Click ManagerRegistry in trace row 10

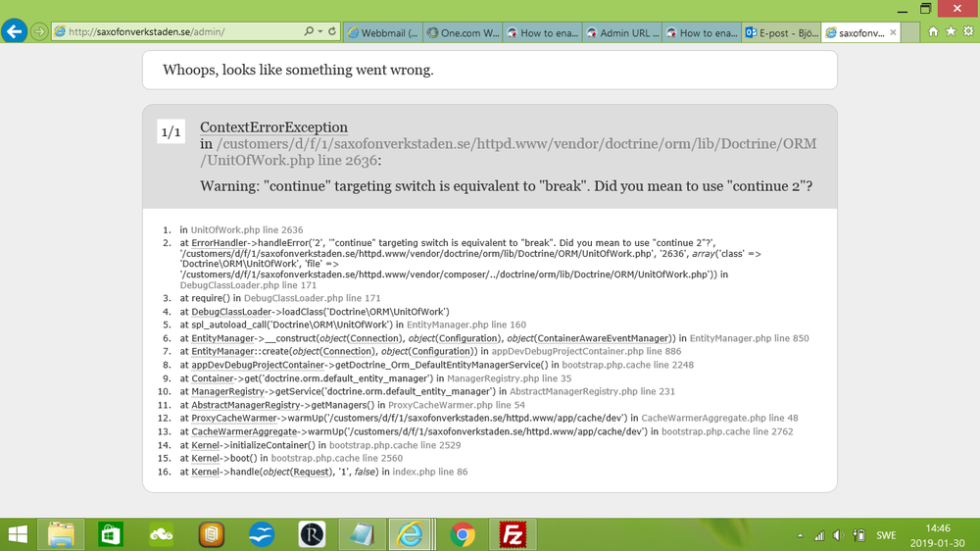pos(228,391)
